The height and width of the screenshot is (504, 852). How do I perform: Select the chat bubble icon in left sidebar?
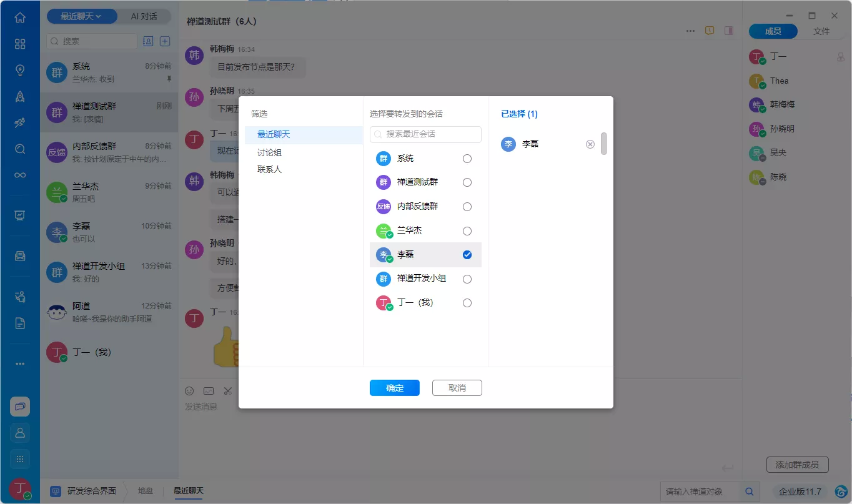(19, 407)
